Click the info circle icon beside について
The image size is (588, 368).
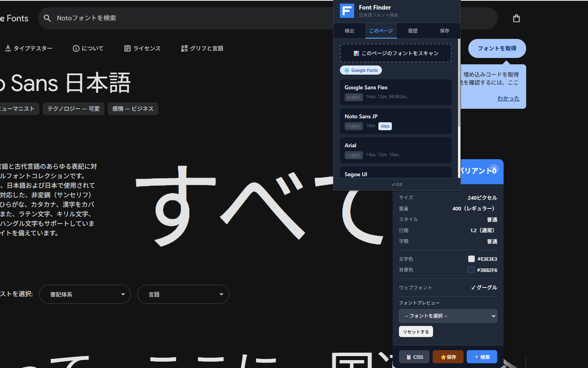click(x=76, y=48)
